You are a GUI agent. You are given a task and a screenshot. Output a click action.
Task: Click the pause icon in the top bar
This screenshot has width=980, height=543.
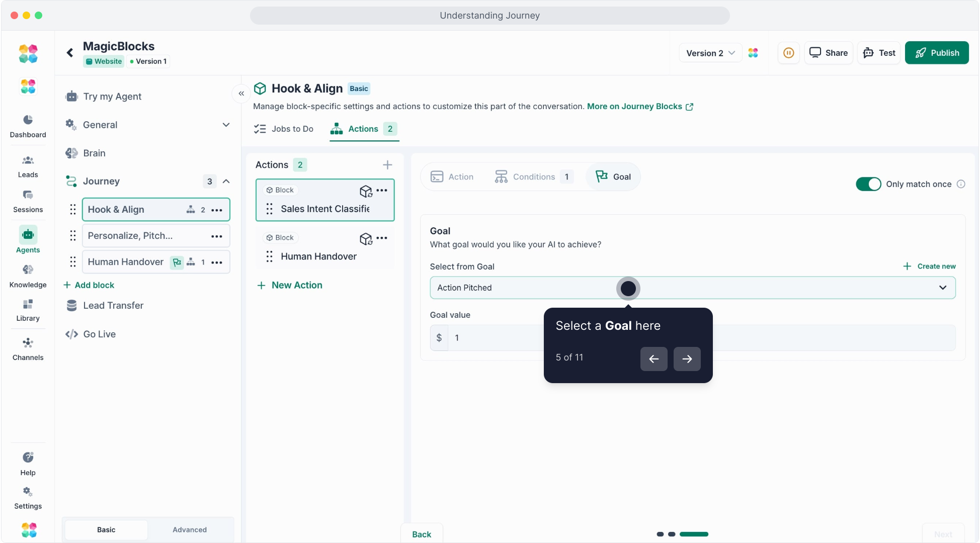click(x=788, y=53)
